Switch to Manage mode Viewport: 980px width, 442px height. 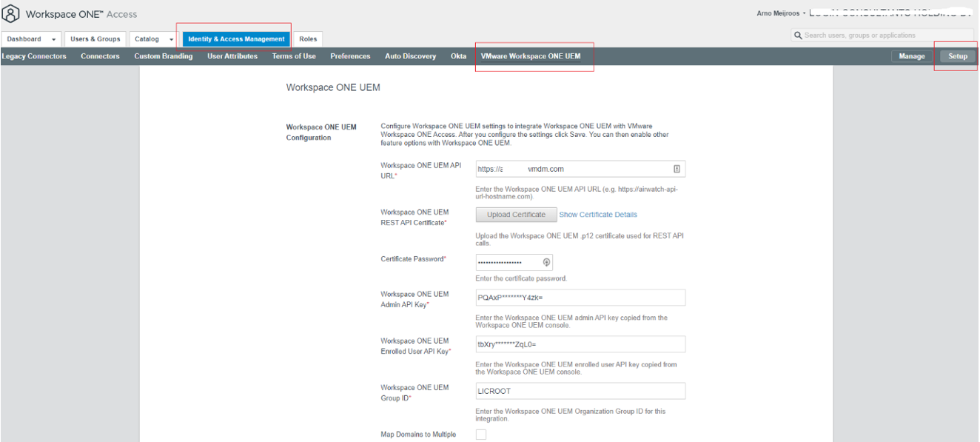(911, 56)
